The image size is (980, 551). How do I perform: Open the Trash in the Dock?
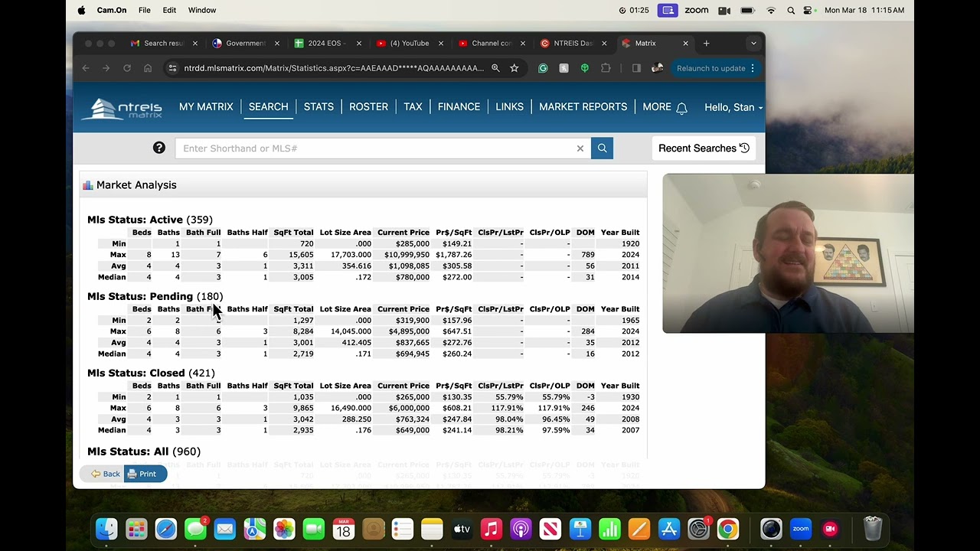(873, 529)
